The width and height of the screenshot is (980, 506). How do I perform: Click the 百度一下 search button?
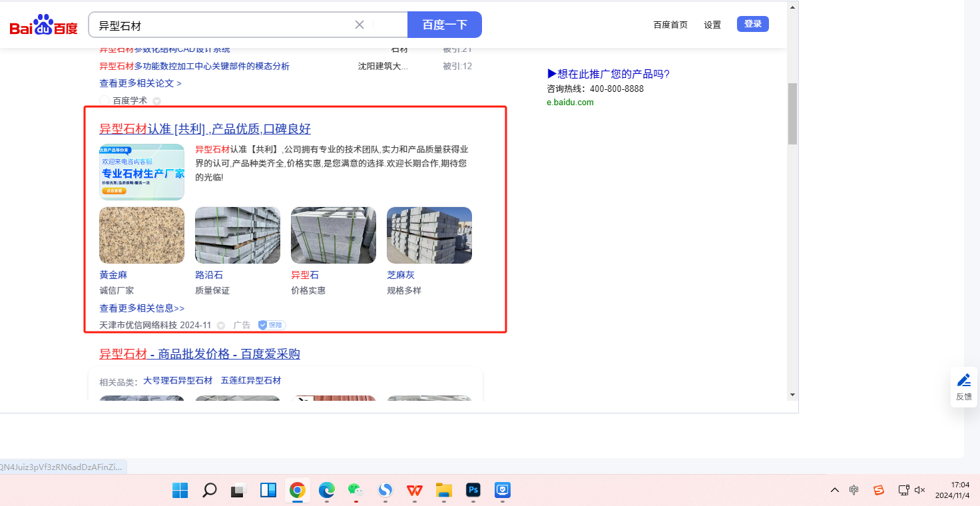444,25
